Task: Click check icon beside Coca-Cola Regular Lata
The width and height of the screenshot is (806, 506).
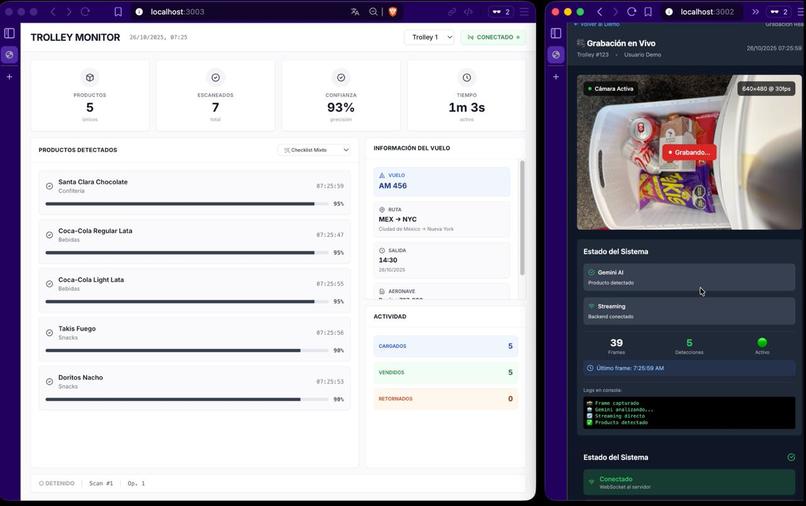Action: (49, 235)
